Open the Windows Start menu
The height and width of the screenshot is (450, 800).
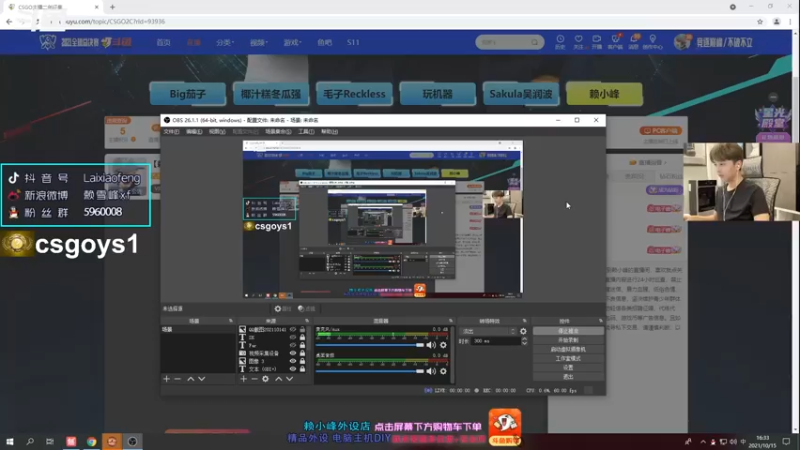click(x=10, y=441)
